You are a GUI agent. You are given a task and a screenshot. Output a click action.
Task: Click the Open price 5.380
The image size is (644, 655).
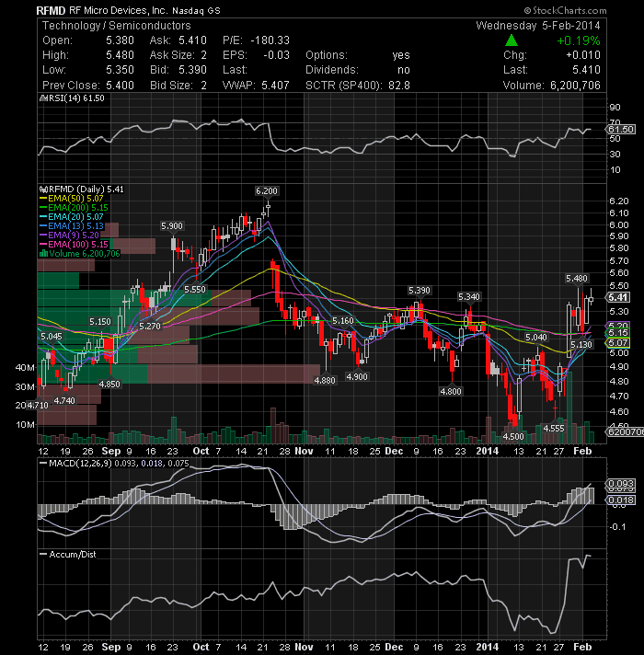[120, 40]
